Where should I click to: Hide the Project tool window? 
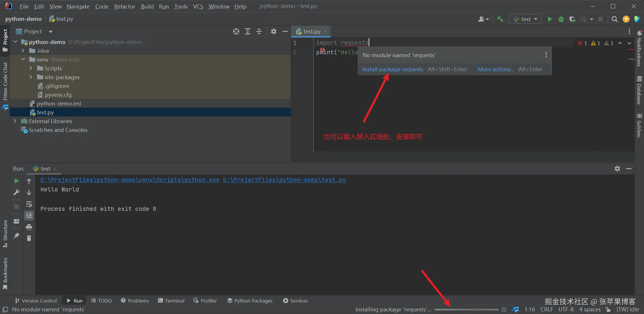click(x=285, y=31)
